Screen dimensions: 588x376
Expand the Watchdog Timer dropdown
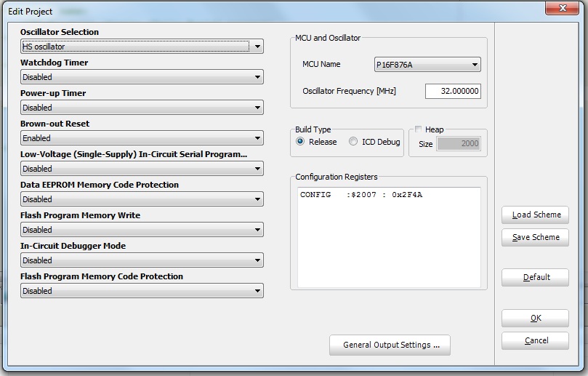point(142,77)
